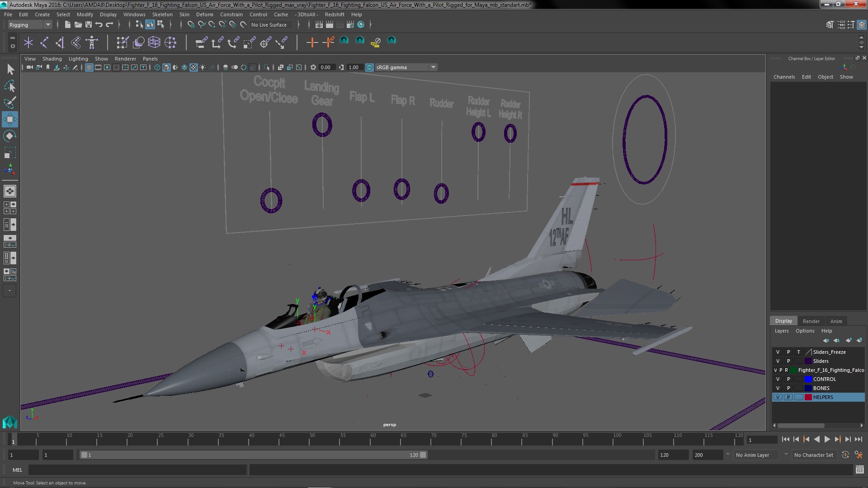Create a new scene file
Viewport: 868px width, 488px height.
pyautogui.click(x=67, y=24)
